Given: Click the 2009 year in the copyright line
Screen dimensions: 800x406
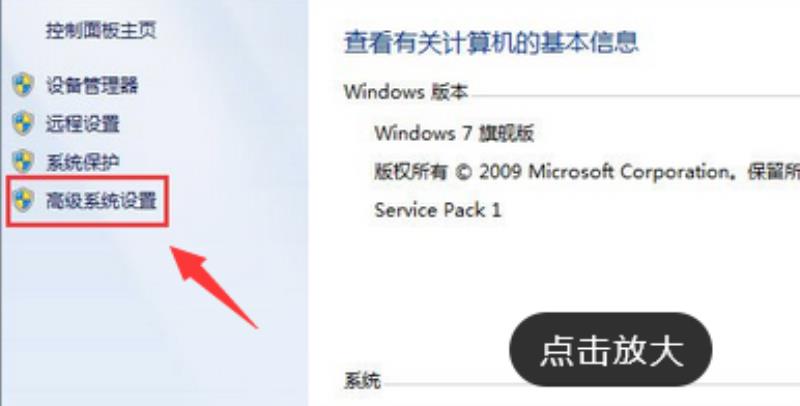Looking at the screenshot, I should point(501,172).
